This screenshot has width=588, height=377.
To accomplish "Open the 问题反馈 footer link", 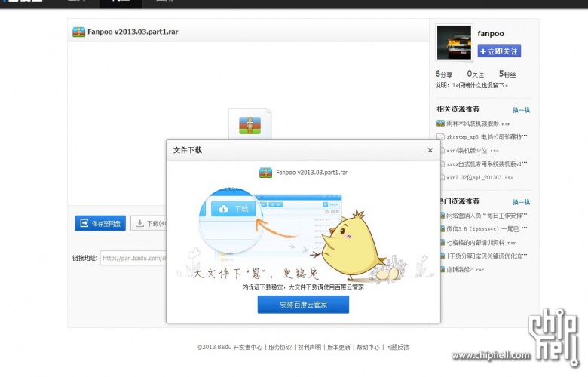I will (x=397, y=347).
